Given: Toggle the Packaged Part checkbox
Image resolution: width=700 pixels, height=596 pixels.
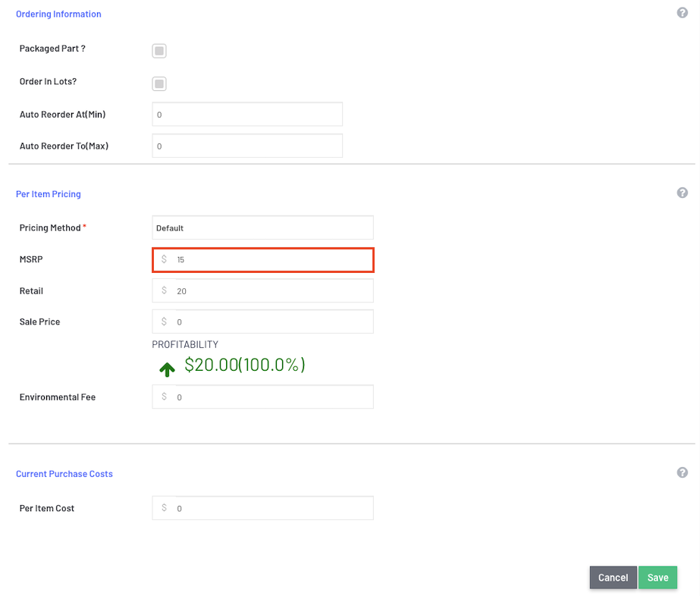Looking at the screenshot, I should click(159, 51).
